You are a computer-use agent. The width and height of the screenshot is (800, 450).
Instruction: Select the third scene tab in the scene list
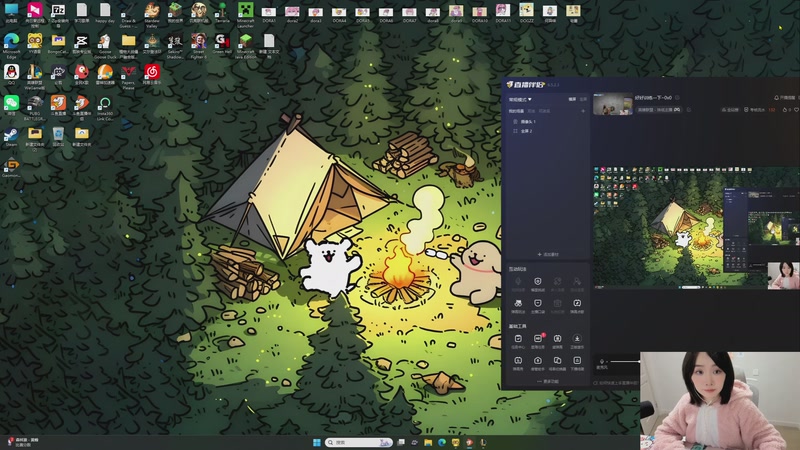544,111
